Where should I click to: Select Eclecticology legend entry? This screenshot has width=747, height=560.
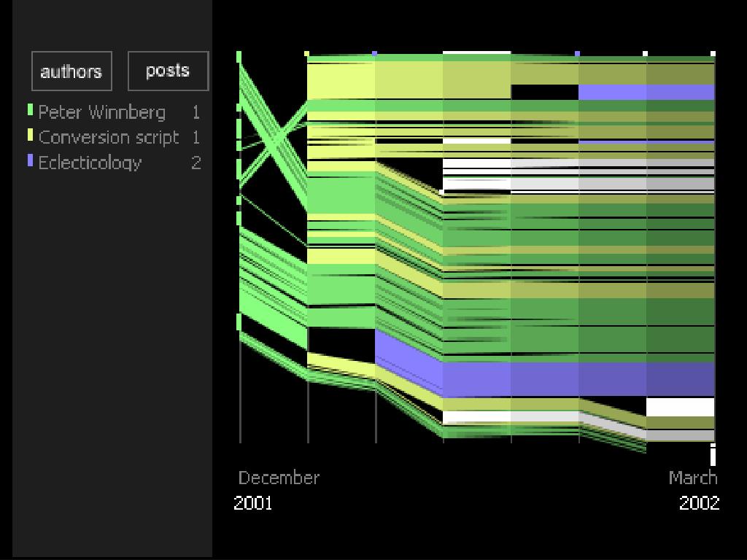pyautogui.click(x=90, y=163)
